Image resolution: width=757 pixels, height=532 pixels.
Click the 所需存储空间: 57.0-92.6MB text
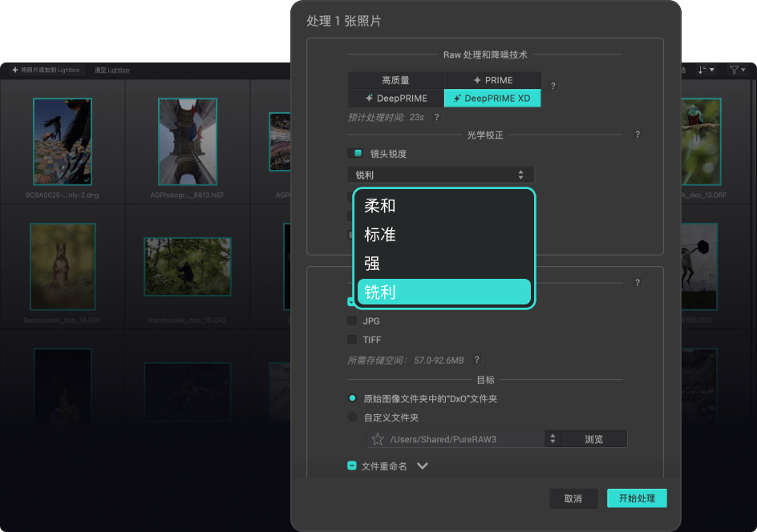pos(406,360)
